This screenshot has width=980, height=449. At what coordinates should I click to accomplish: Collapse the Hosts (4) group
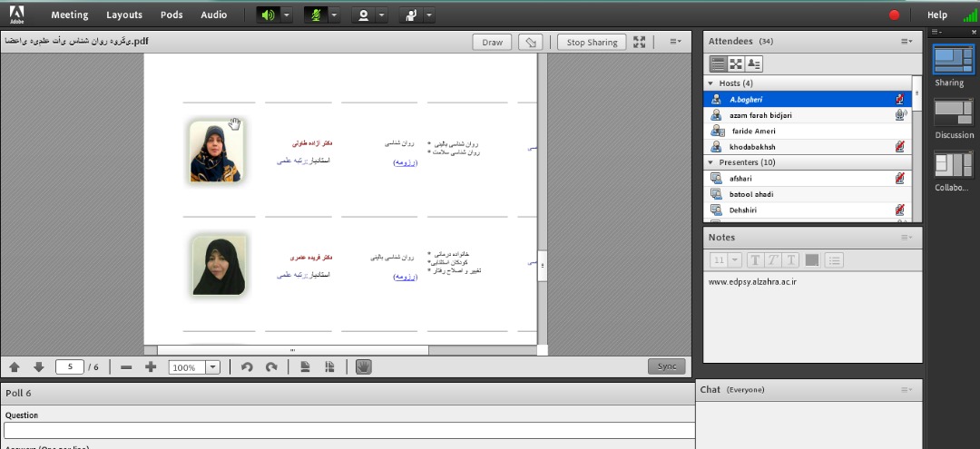710,83
